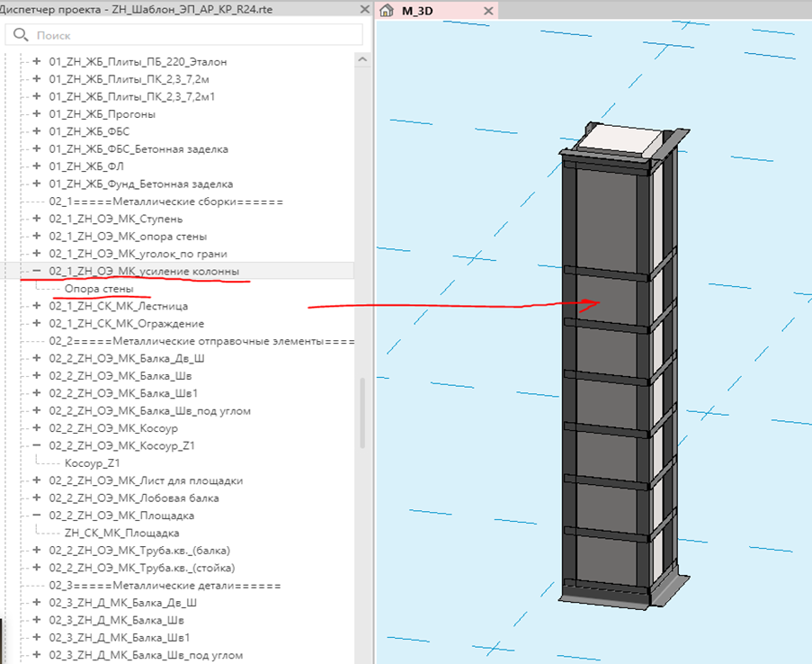Close the M_3D view tab
812x664 pixels.
pyautogui.click(x=488, y=11)
